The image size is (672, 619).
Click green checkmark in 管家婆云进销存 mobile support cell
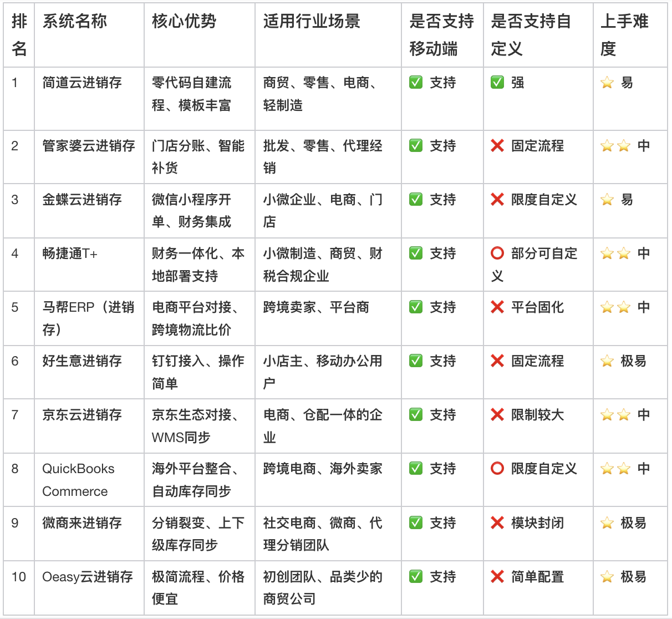416,146
